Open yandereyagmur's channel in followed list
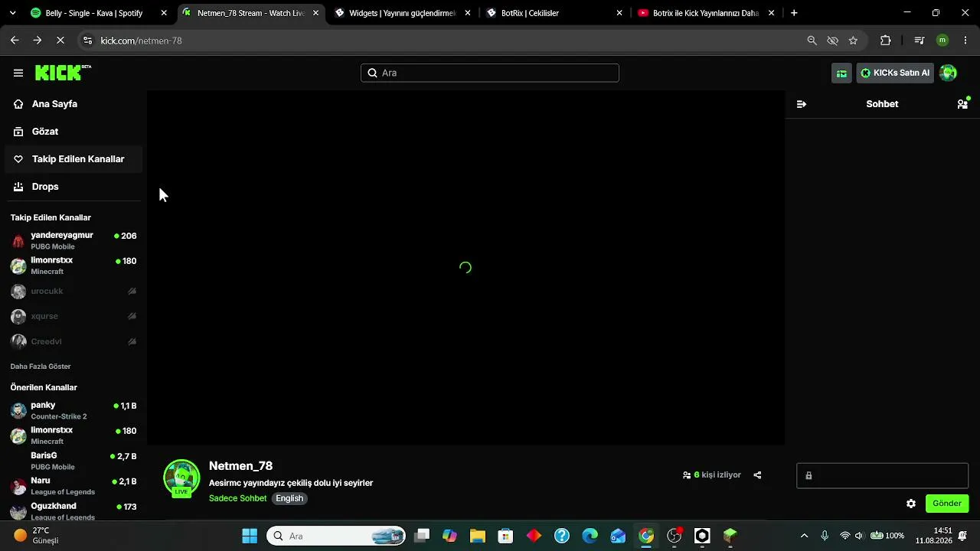 click(x=73, y=240)
